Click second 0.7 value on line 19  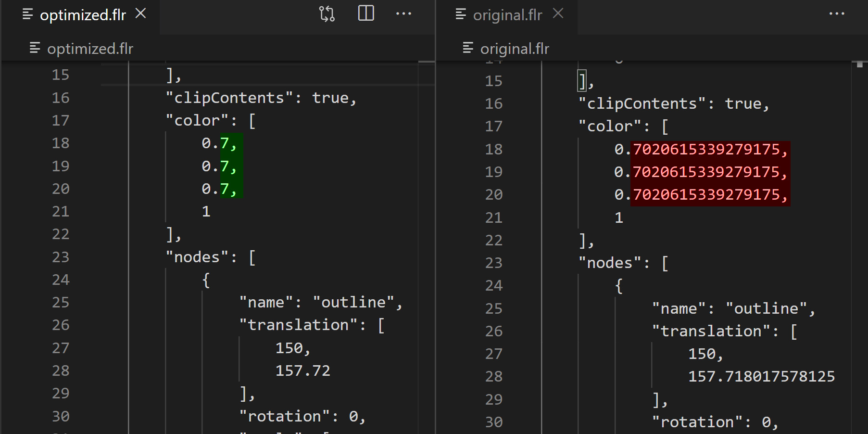219,166
